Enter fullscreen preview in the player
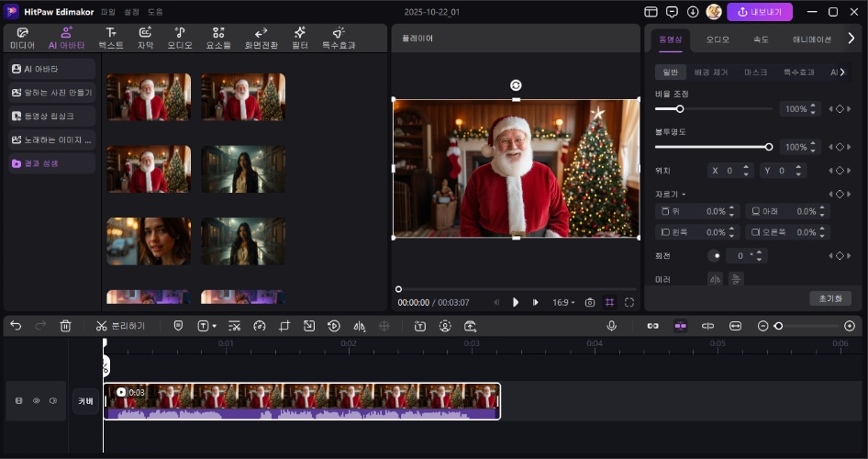This screenshot has height=459, width=868. pos(629,302)
